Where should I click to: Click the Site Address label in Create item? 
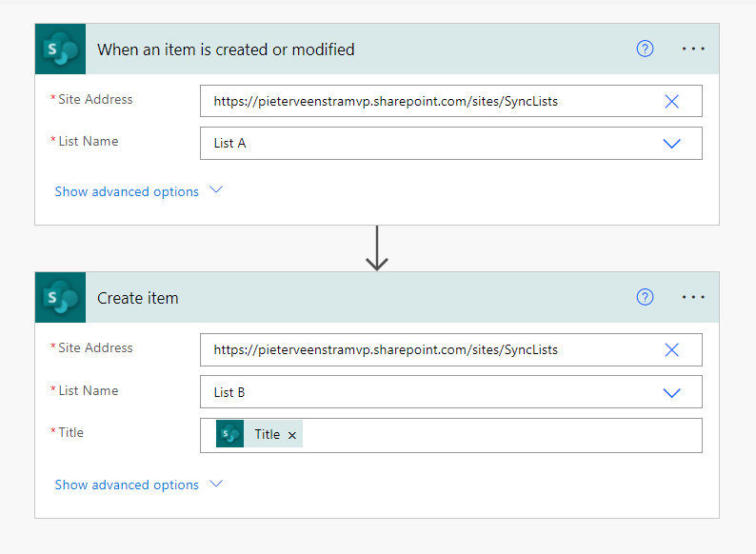tap(95, 347)
